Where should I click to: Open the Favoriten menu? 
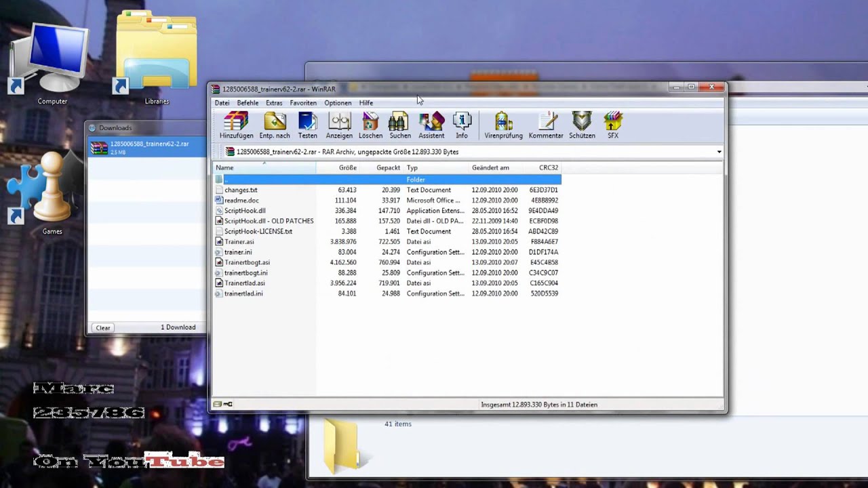(303, 103)
